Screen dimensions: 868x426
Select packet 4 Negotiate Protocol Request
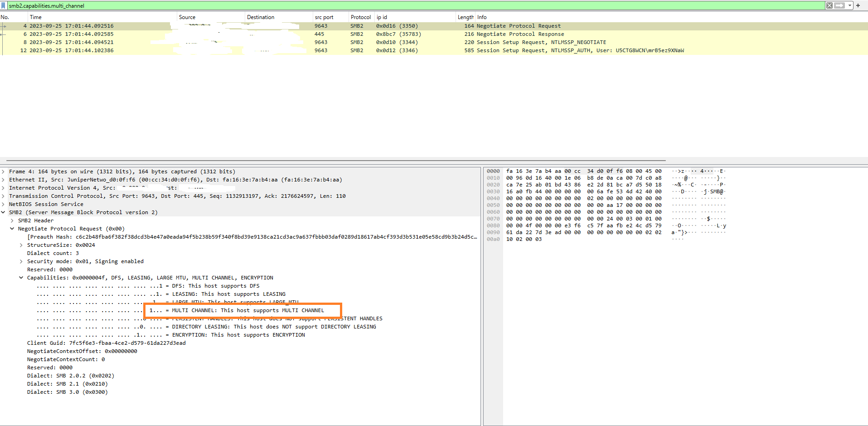coord(434,26)
